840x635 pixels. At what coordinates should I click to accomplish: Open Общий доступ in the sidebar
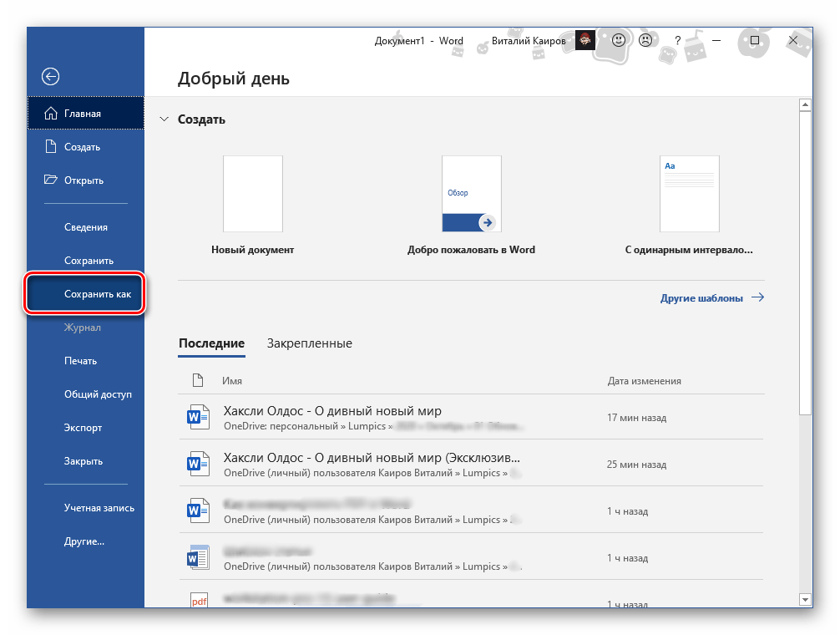pyautogui.click(x=86, y=394)
